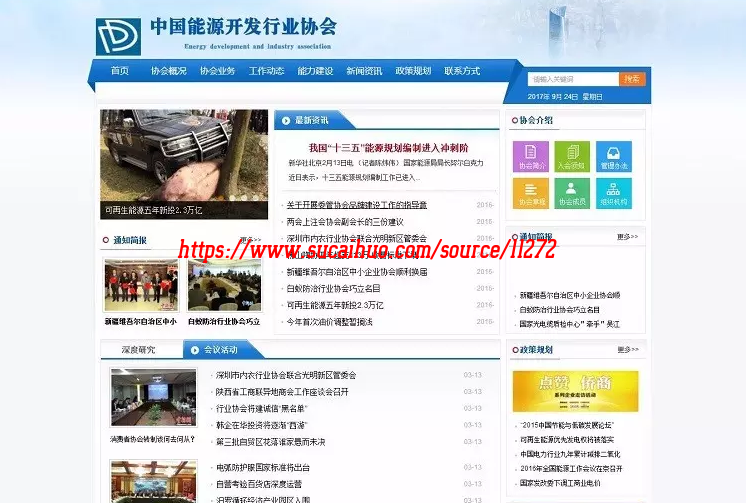Open the 入会须知 green icon tile
This screenshot has height=503, width=746.
[572, 156]
